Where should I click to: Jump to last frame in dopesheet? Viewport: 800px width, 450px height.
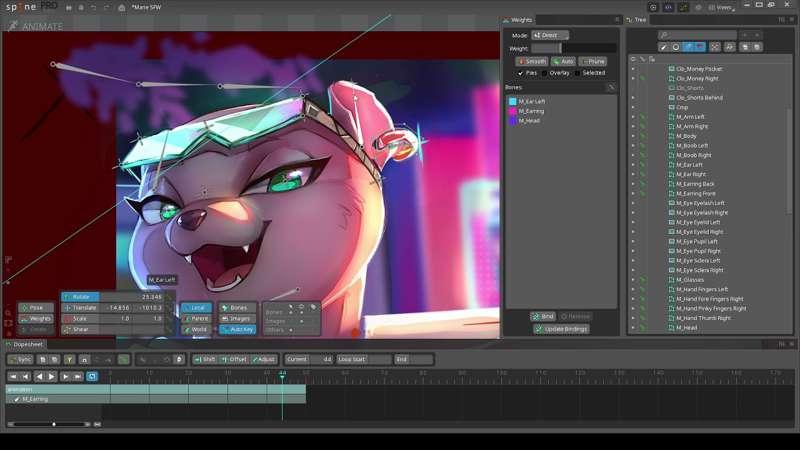[78, 377]
